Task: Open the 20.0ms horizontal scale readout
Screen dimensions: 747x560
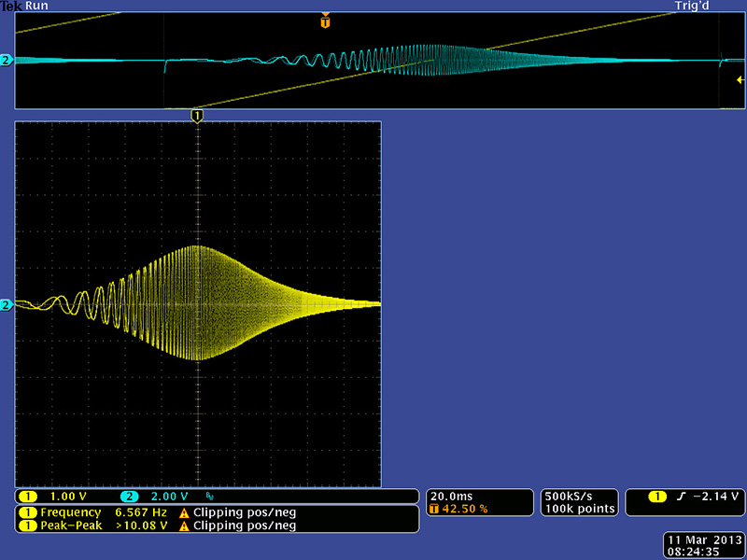Action: 453,496
